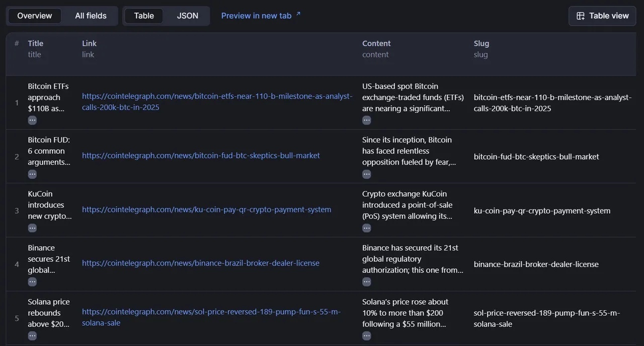Image resolution: width=644 pixels, height=346 pixels.
Task: Open the bitcoin-etfs-near-110-b-milestone Cointelegraph link
Action: [217, 102]
